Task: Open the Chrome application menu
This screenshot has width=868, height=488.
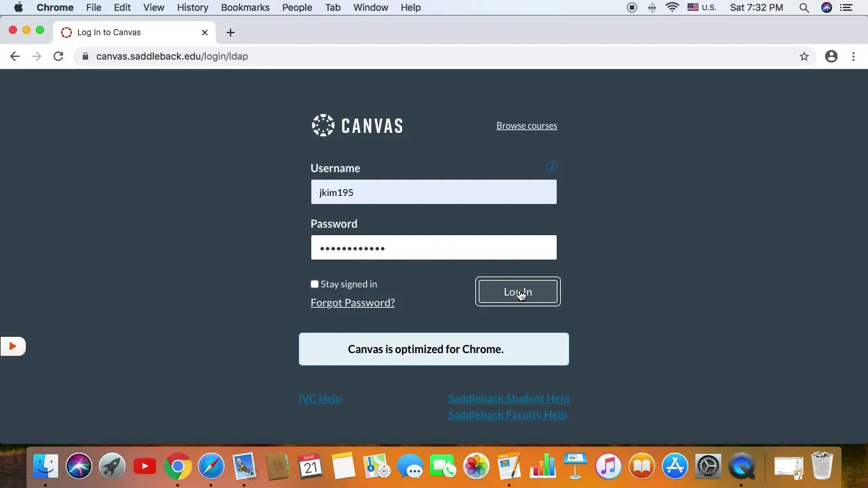Action: click(55, 7)
